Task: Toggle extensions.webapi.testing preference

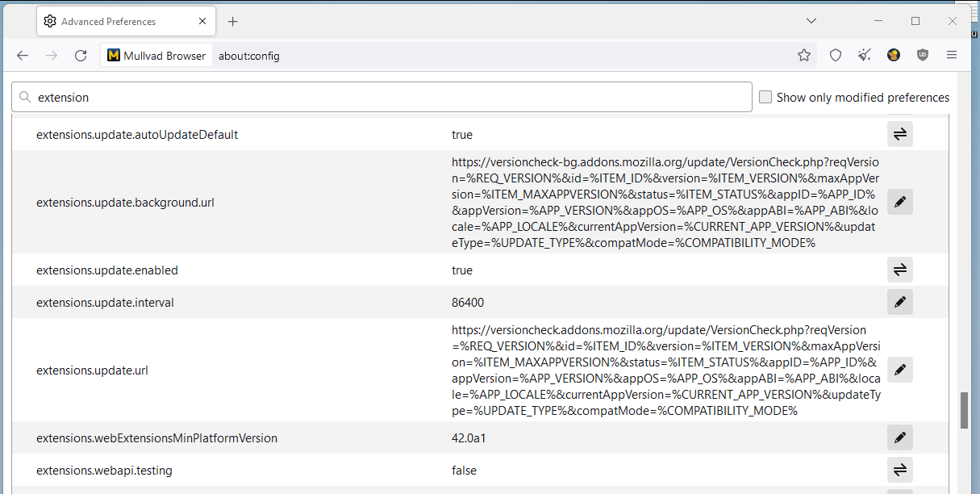Action: tap(899, 471)
